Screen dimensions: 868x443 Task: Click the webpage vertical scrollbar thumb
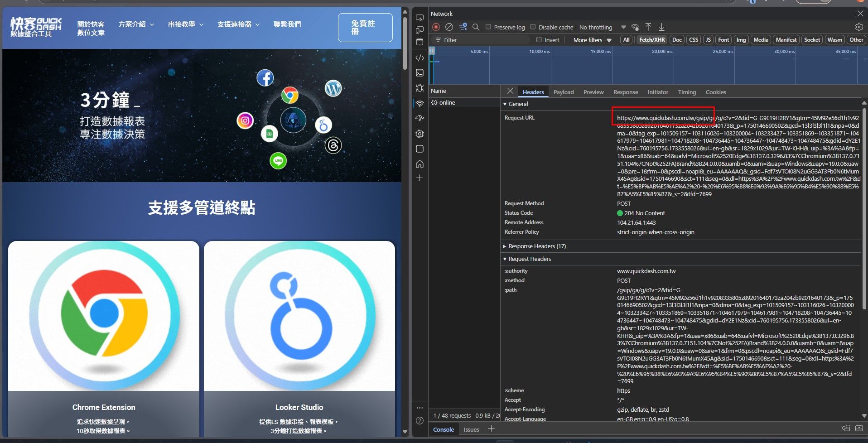(405, 43)
